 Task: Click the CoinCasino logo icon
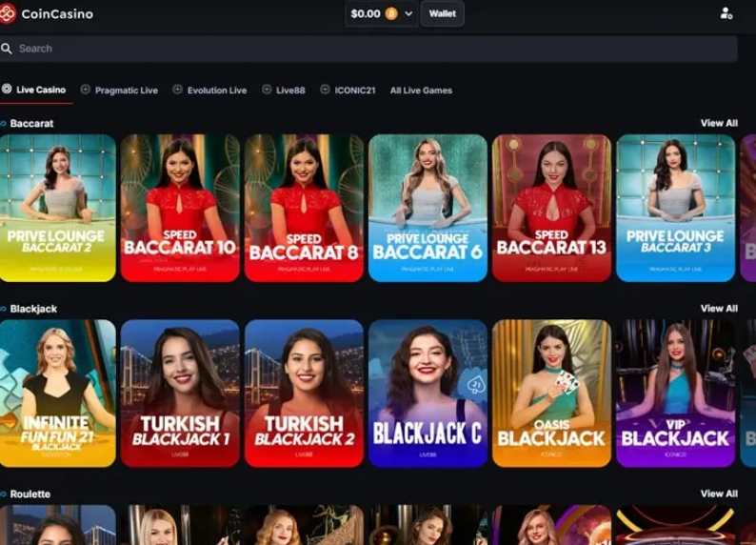8,13
